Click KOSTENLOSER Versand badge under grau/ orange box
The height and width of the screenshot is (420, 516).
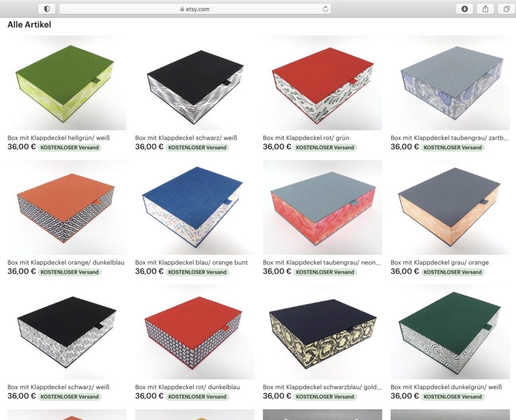(453, 272)
